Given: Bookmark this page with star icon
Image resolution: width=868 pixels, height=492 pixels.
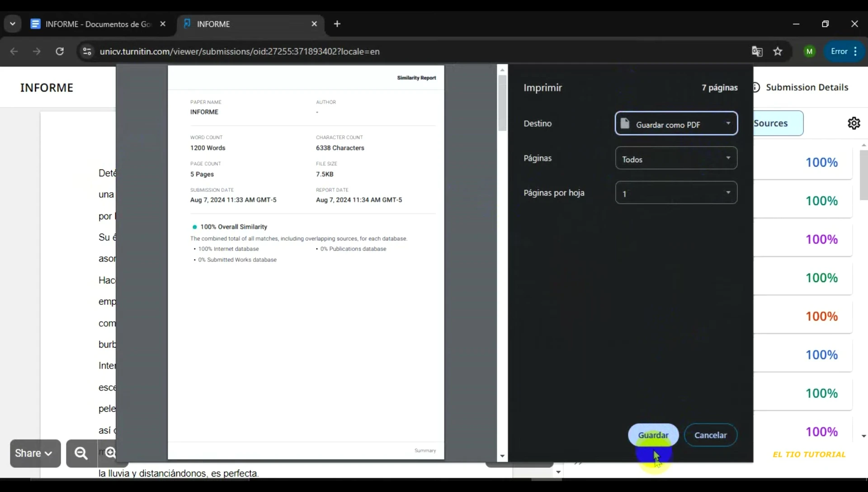Looking at the screenshot, I should pyautogui.click(x=778, y=52).
